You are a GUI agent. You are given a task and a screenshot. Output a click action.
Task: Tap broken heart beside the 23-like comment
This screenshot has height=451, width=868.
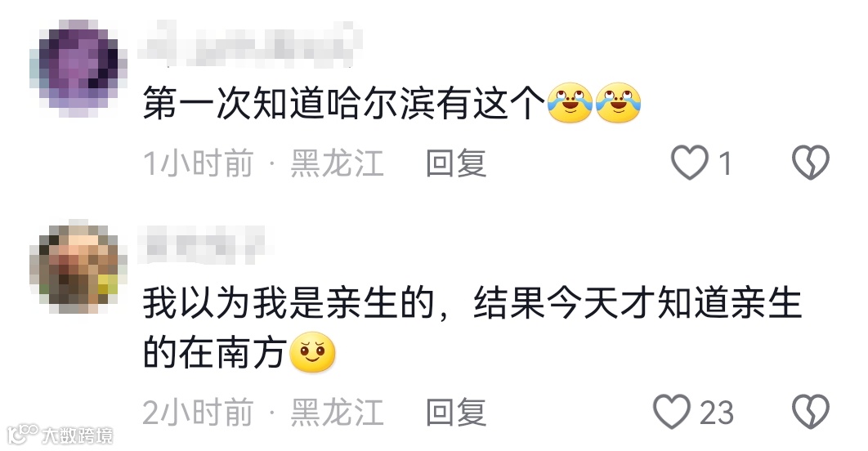click(811, 412)
